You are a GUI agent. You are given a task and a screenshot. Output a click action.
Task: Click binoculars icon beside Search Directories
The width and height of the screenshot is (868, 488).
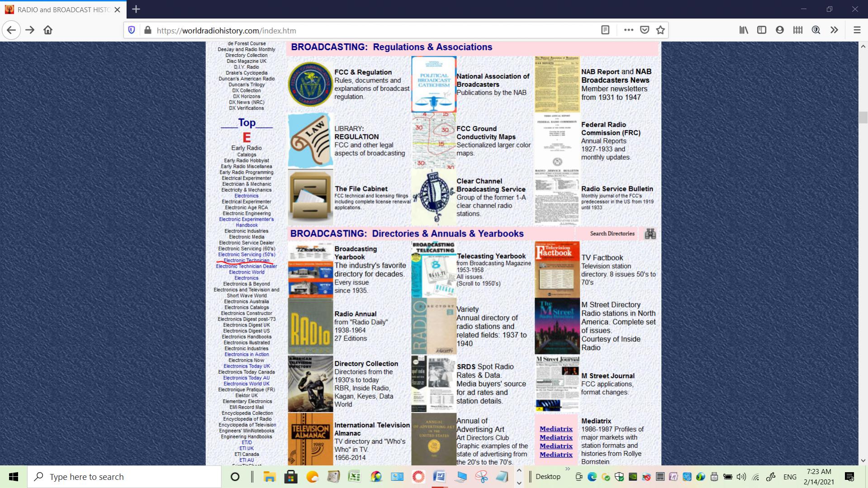650,234
